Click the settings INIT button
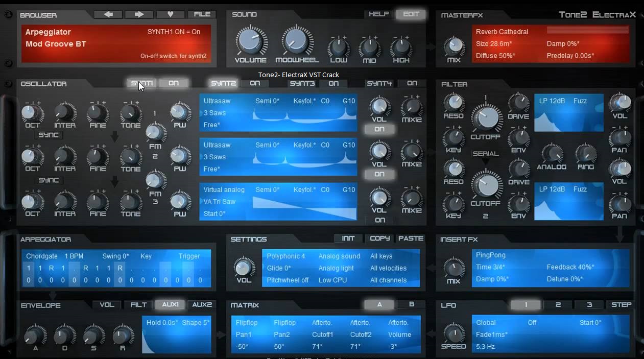The height and width of the screenshot is (359, 644). [x=348, y=238]
